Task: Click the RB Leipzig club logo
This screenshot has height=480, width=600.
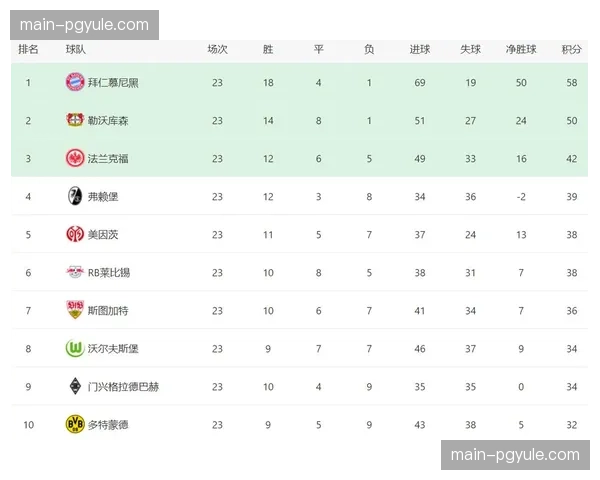Action: 75,272
